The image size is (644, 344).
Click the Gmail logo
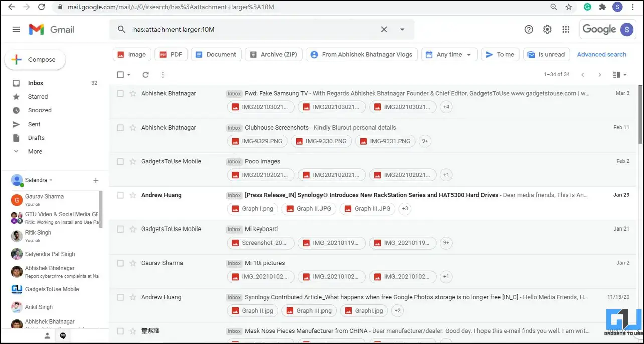pyautogui.click(x=52, y=30)
